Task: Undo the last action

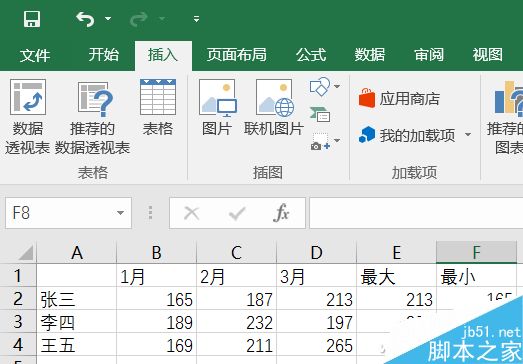Action: (85, 19)
